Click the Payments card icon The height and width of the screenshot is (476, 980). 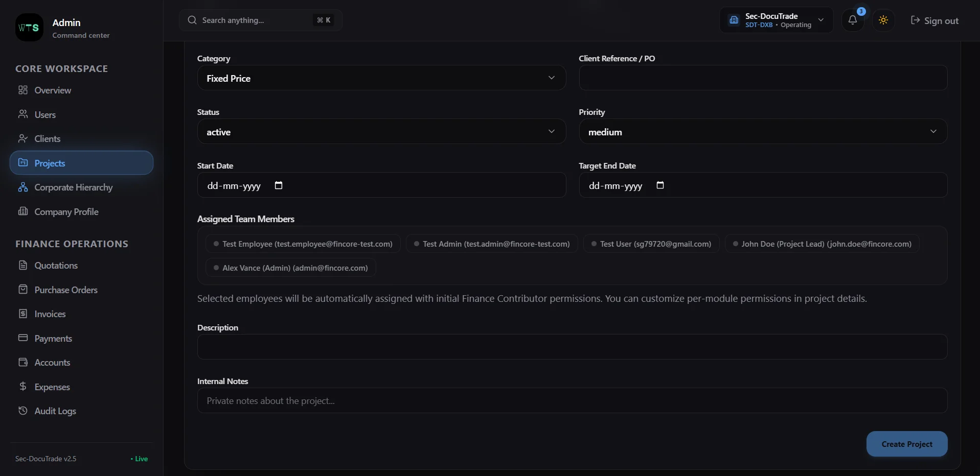(x=23, y=338)
